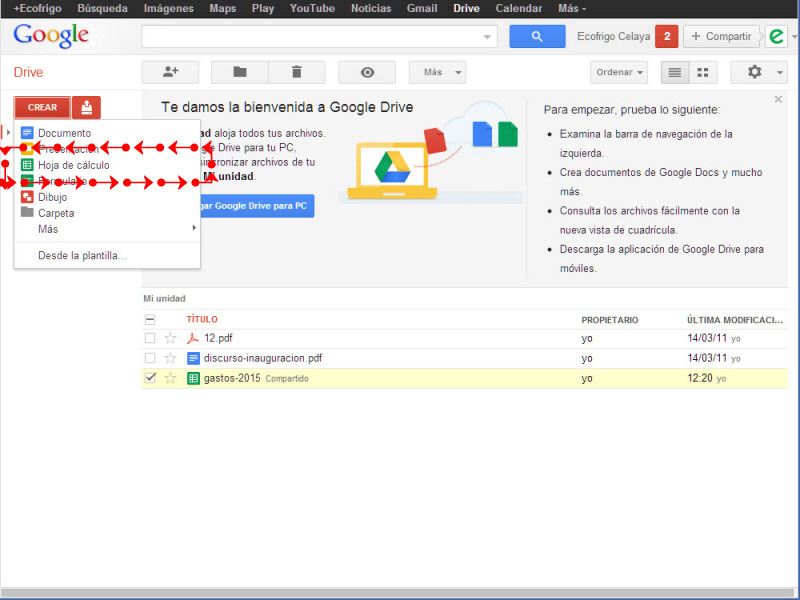
Task: Open the notifications badge showing 2
Action: (667, 36)
